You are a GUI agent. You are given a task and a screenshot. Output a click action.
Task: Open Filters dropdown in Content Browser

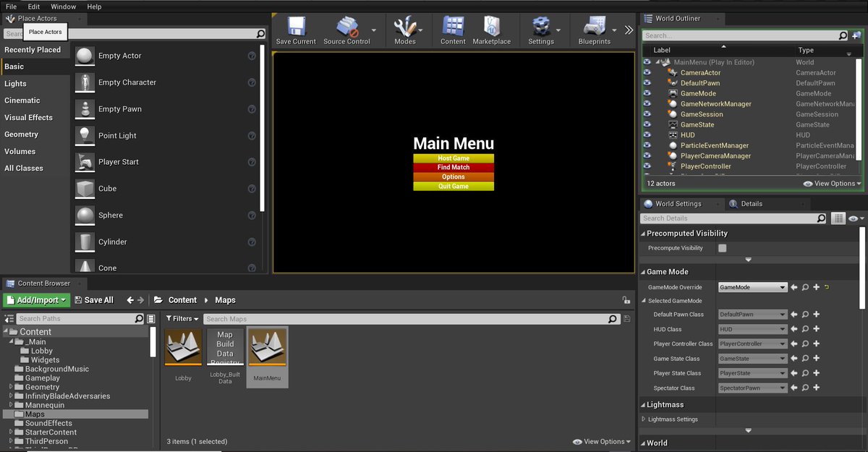tap(182, 319)
